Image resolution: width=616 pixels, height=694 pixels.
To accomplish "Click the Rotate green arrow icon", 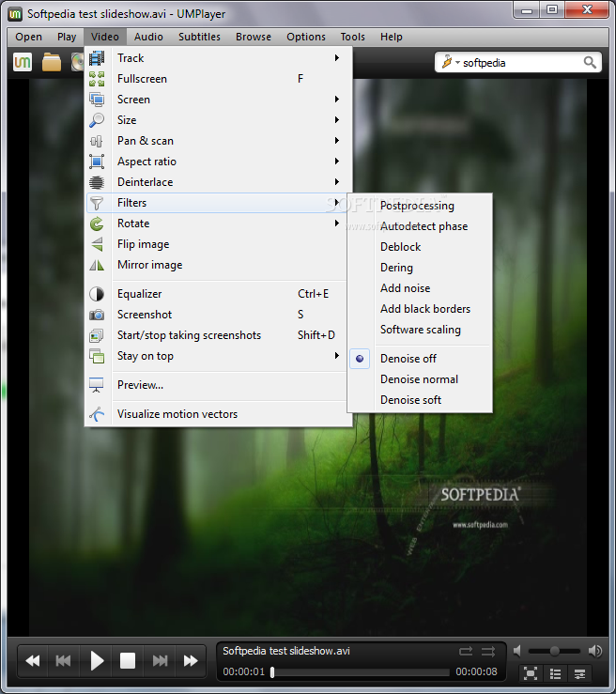I will [97, 224].
